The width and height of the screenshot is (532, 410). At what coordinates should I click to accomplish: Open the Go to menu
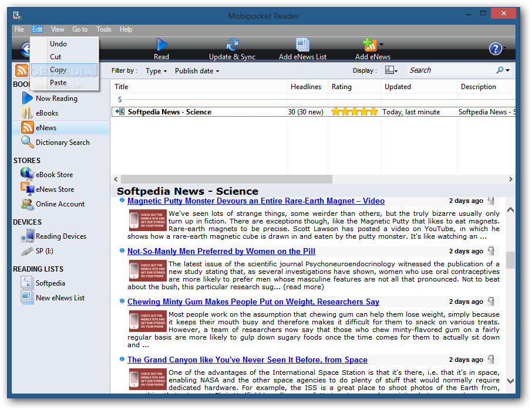click(80, 29)
